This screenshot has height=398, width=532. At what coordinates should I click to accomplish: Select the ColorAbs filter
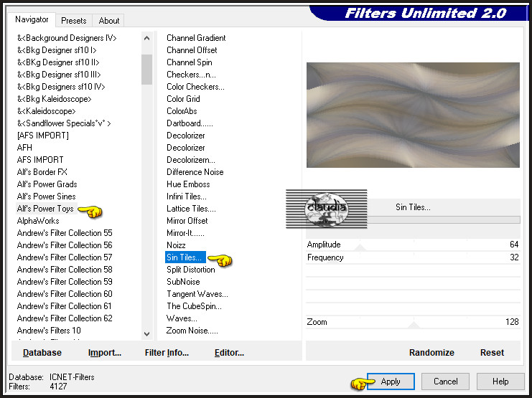click(x=182, y=111)
